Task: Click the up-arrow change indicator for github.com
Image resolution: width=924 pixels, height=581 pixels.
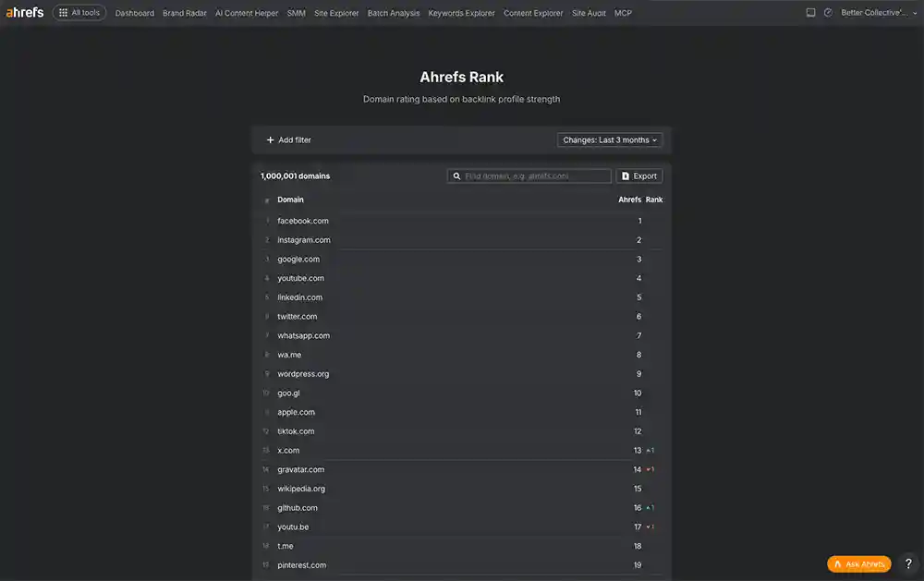Action: (x=650, y=508)
